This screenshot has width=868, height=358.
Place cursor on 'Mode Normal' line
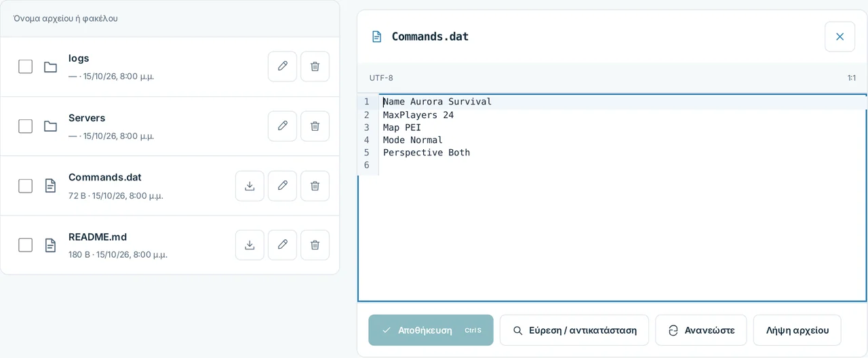coord(413,140)
